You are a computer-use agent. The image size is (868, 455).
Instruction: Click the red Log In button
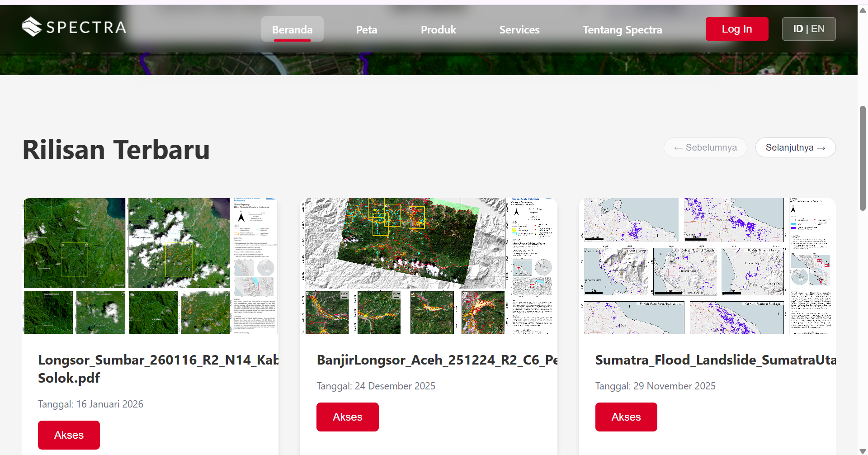coord(737,29)
